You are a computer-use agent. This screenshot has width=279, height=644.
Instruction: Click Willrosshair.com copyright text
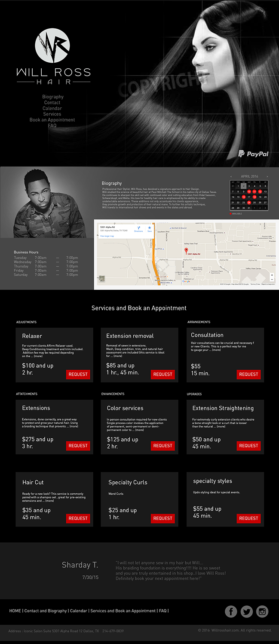click(x=235, y=630)
